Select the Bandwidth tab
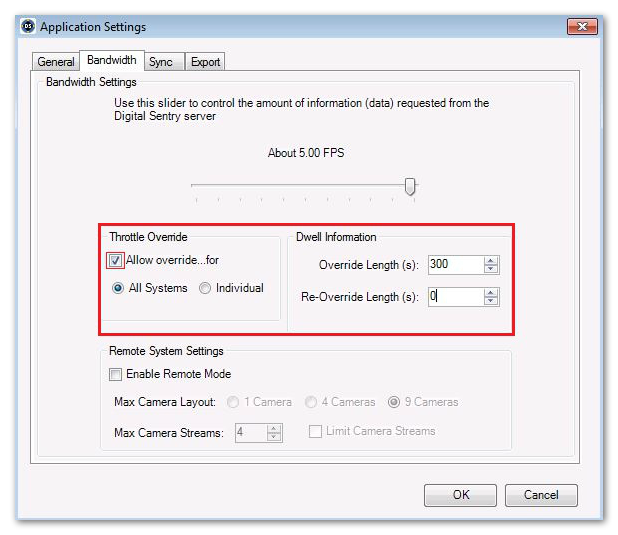This screenshot has width=618, height=535. 112,60
